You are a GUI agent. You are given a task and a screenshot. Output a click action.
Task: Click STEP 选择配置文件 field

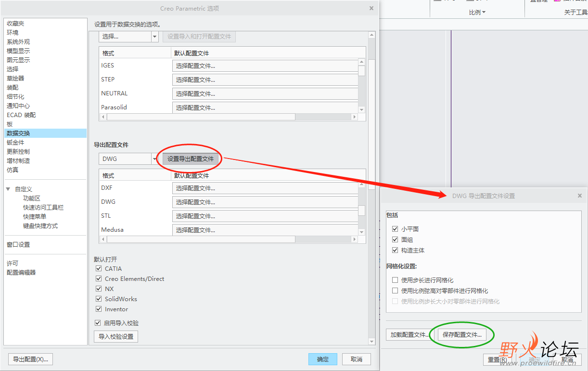tap(265, 80)
